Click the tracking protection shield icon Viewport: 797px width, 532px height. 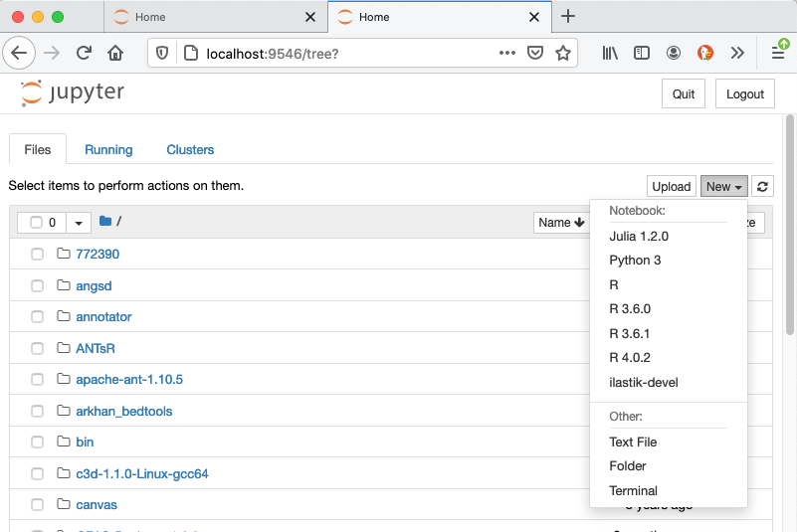click(161, 53)
